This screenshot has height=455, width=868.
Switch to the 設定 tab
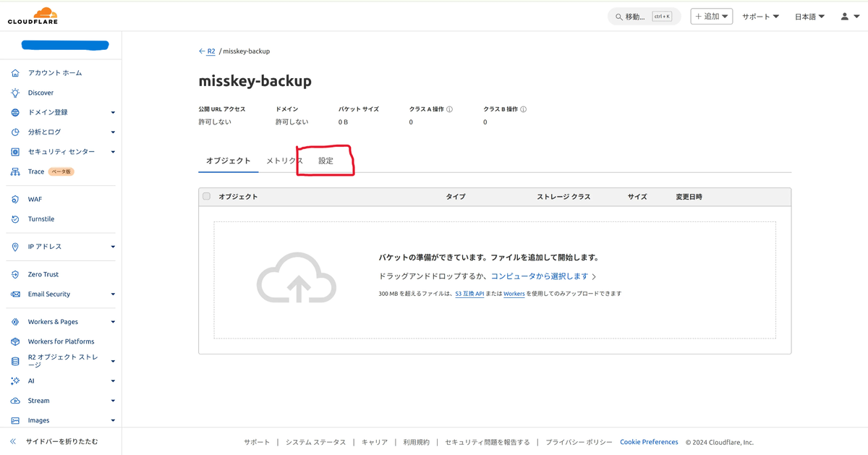point(326,161)
